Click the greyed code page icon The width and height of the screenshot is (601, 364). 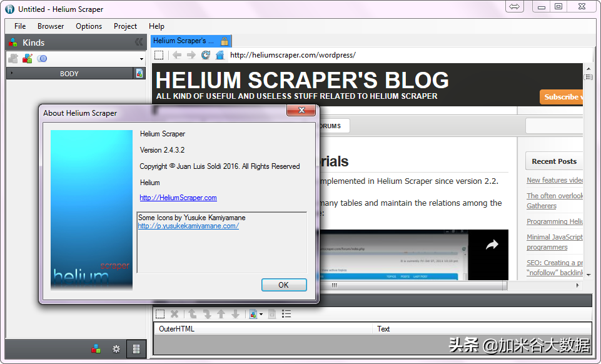272,314
